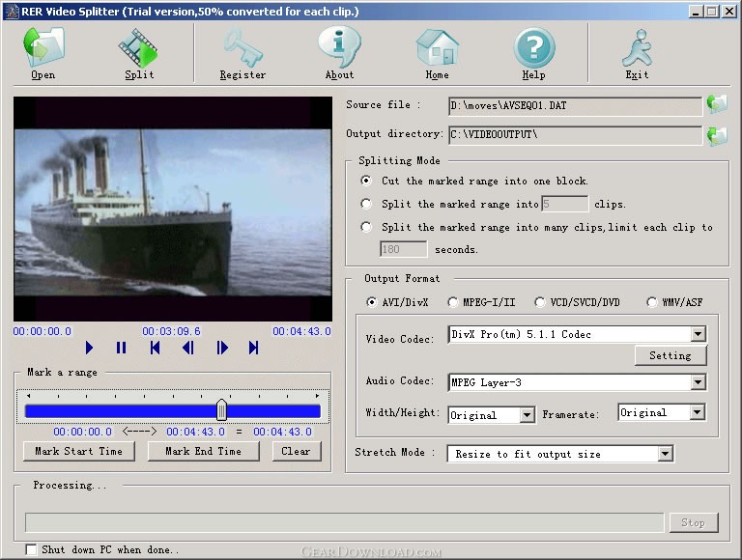The height and width of the screenshot is (560, 742).
Task: Clear the marked range
Action: [297, 451]
